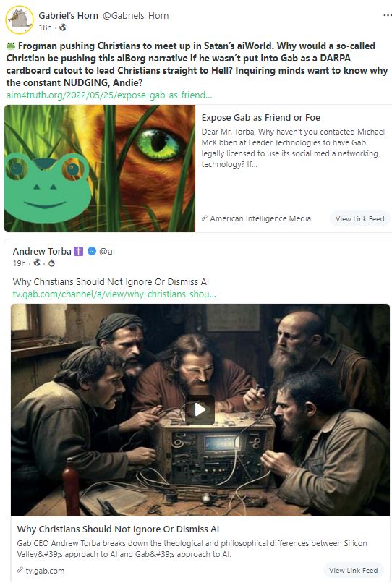Click View Link Feed for tv.gab.com

tap(354, 571)
